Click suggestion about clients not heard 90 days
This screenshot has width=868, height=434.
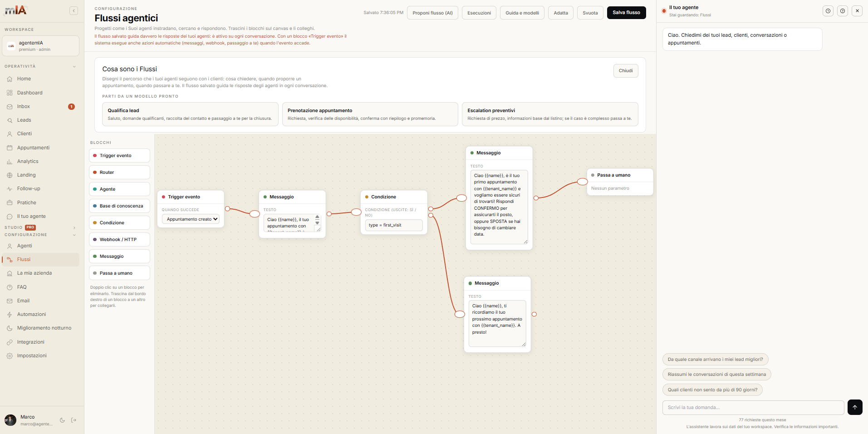(712, 390)
